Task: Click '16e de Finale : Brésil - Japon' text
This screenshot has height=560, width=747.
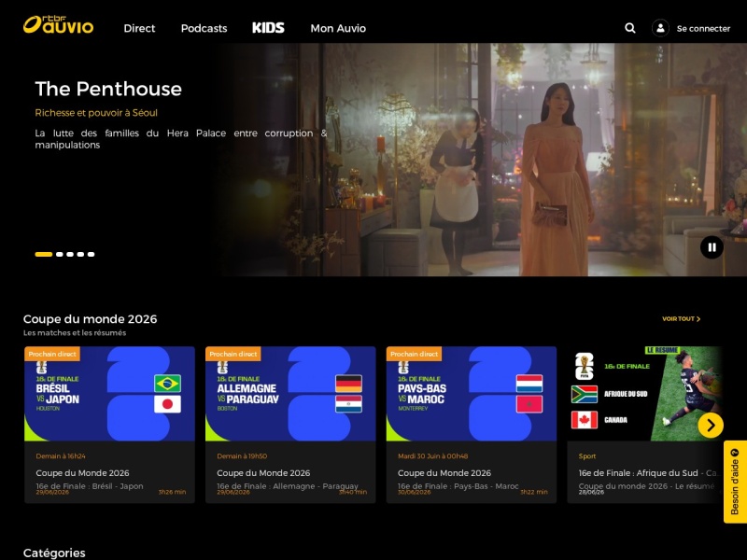Action: (90, 485)
